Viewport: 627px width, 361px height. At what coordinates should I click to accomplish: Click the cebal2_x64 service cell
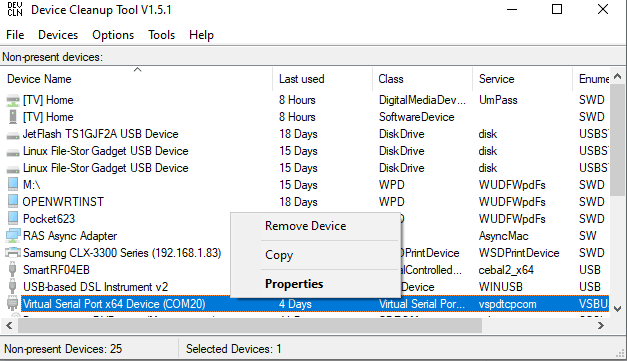506,270
